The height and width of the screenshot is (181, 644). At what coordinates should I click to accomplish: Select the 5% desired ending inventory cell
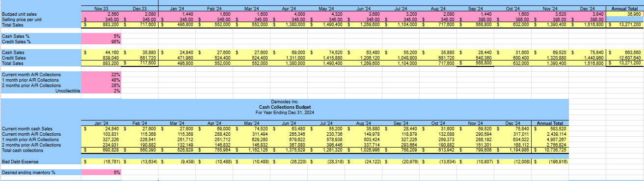click(x=101, y=173)
